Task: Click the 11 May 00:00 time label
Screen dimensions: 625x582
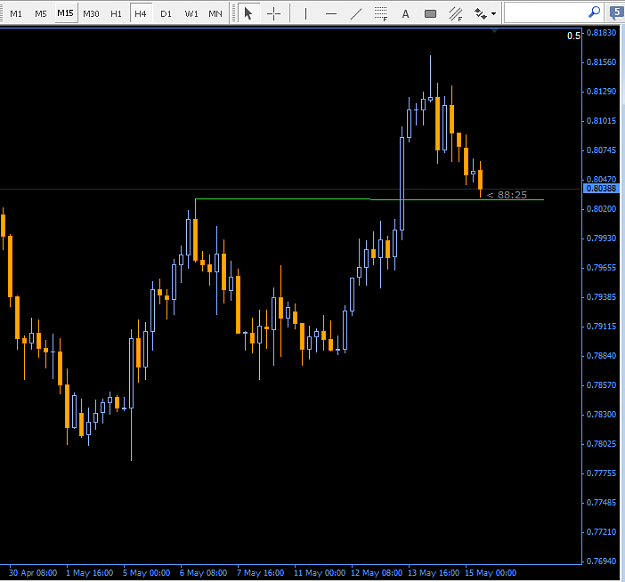Action: (319, 573)
